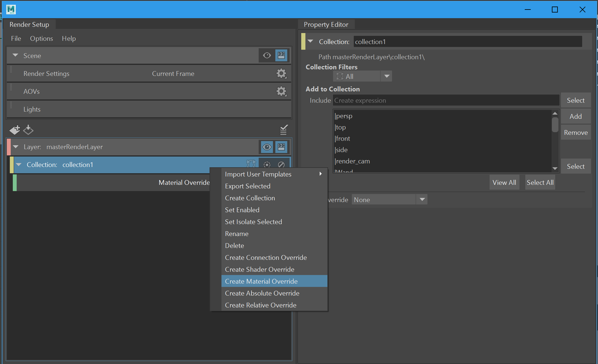598x364 pixels.
Task: Click the create render layer icon
Action: tap(14, 130)
